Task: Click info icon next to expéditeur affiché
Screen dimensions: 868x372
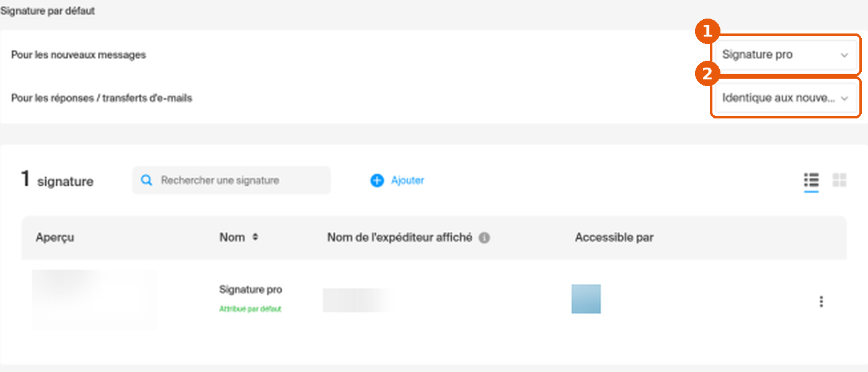Action: point(484,237)
